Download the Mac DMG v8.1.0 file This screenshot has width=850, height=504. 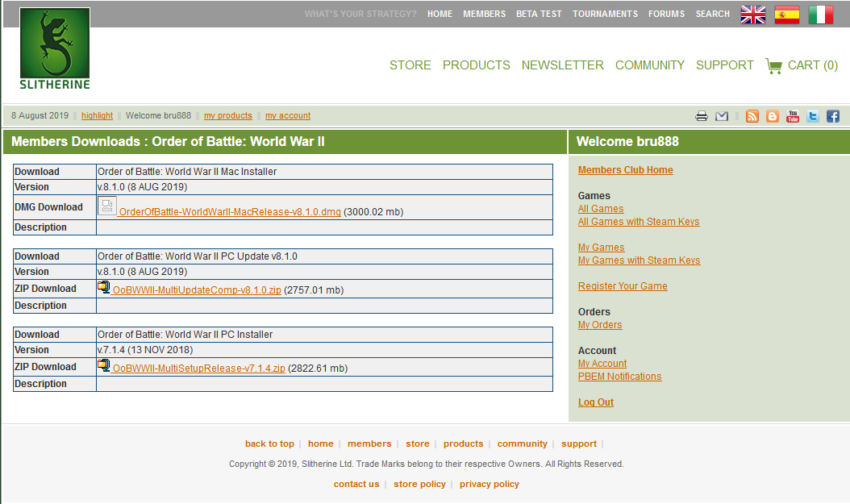(229, 212)
